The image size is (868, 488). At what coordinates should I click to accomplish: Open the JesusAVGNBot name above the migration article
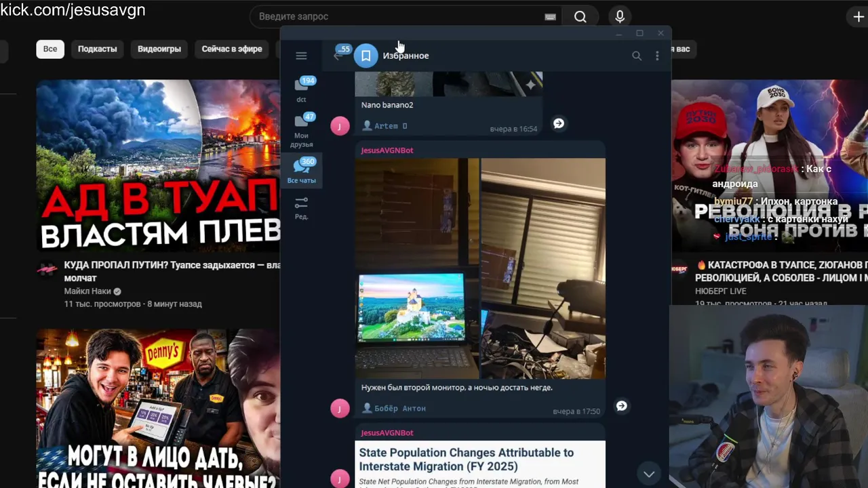click(x=387, y=433)
